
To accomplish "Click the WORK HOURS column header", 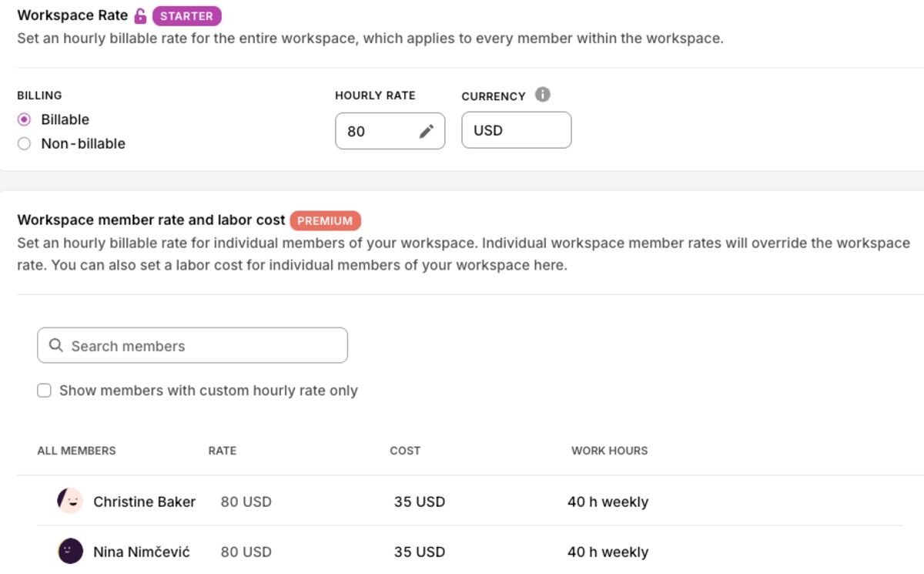I will coord(609,451).
